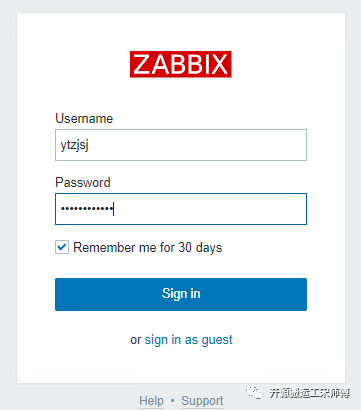Viewport: 361px width, 410px height.
Task: Click the Password field label
Action: (83, 182)
